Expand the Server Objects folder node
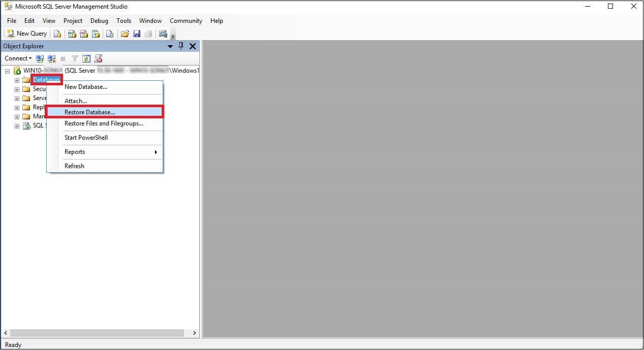The height and width of the screenshot is (350, 644). 17,99
